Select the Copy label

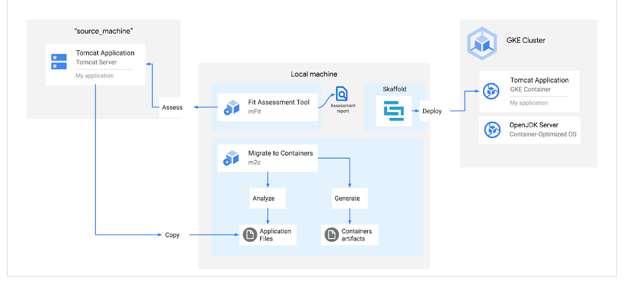point(172,235)
